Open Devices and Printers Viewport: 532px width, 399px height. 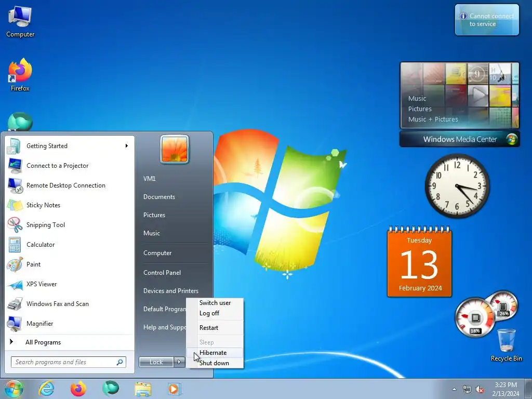pos(174,291)
